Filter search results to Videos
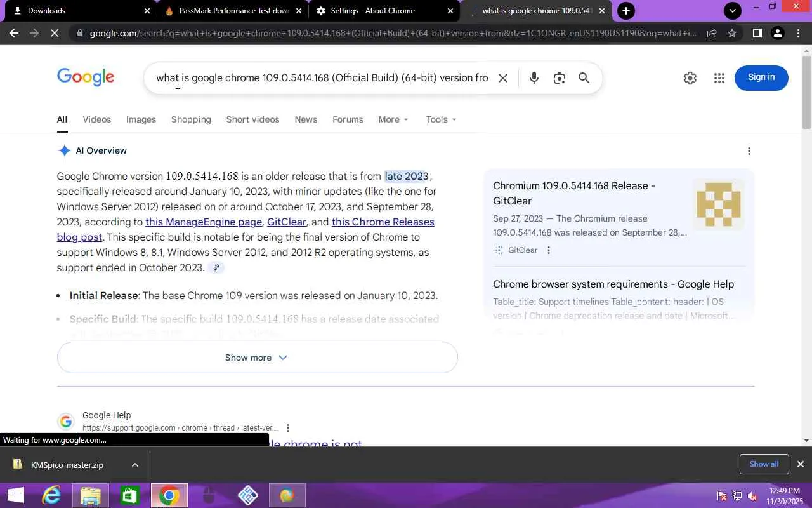The width and height of the screenshot is (812, 508). point(96,119)
